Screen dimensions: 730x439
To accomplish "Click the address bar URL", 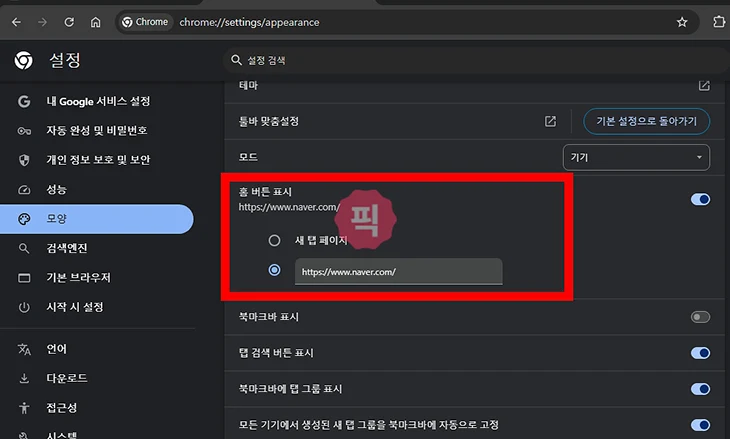I will 249,22.
